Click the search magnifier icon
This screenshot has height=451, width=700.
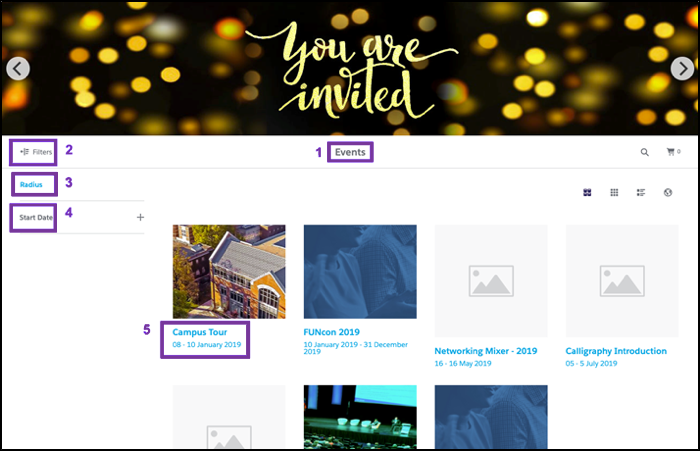645,152
